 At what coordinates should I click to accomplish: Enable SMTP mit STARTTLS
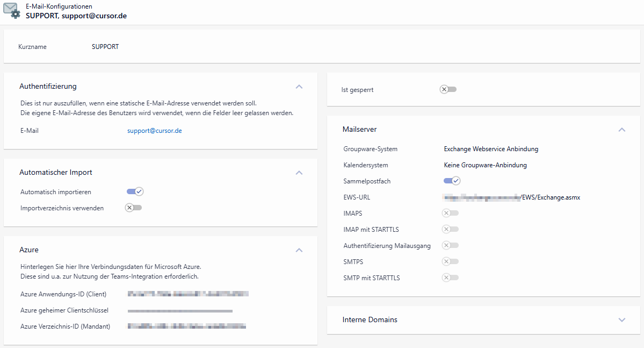450,278
